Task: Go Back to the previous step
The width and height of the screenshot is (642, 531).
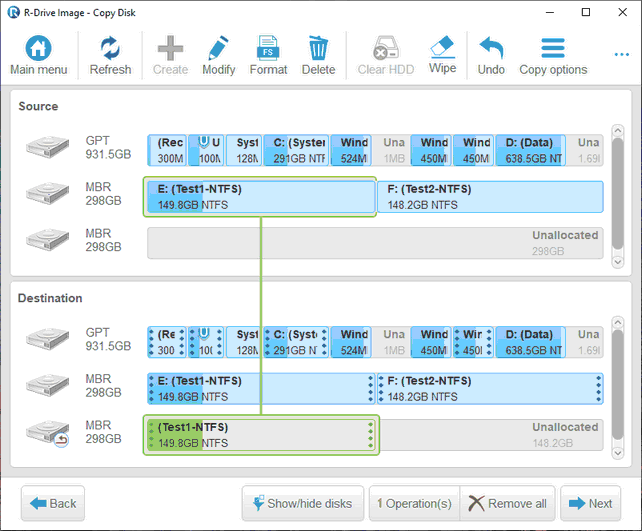Action: (53, 503)
